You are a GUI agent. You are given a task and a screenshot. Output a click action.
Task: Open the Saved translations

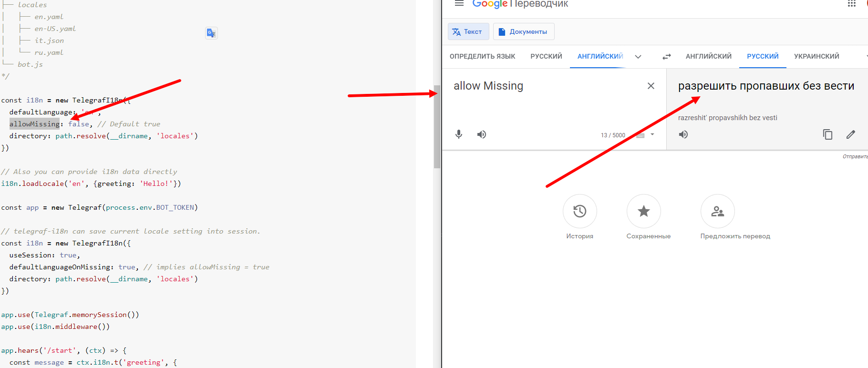(x=644, y=211)
